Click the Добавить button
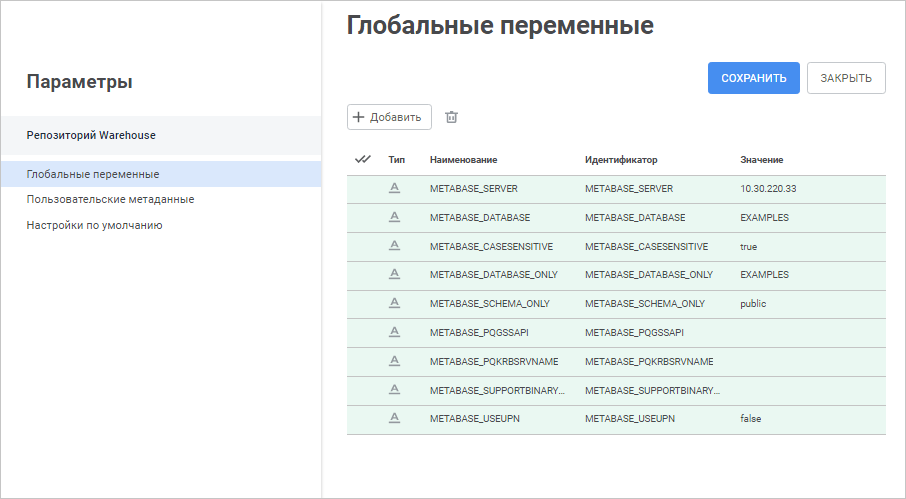This screenshot has width=906, height=499. point(389,117)
